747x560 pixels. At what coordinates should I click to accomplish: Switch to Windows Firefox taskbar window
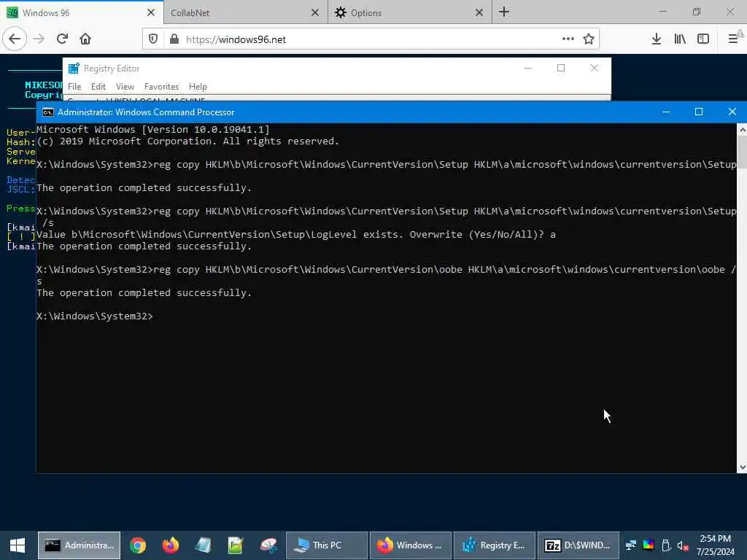pos(410,545)
